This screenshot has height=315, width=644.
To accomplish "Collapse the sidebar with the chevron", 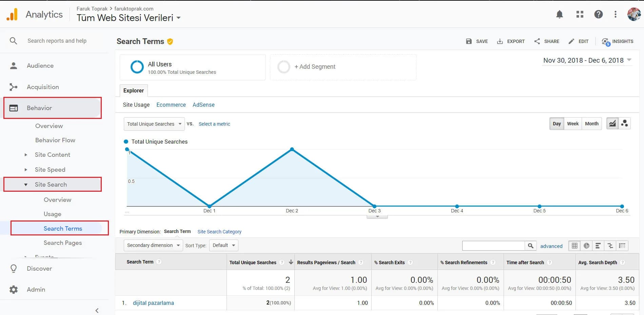I will [x=97, y=310].
